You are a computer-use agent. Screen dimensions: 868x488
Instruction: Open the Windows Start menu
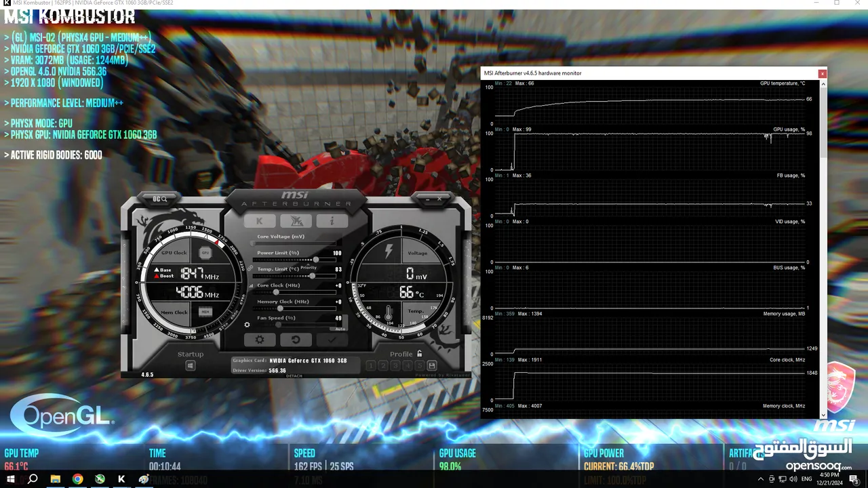(x=11, y=479)
